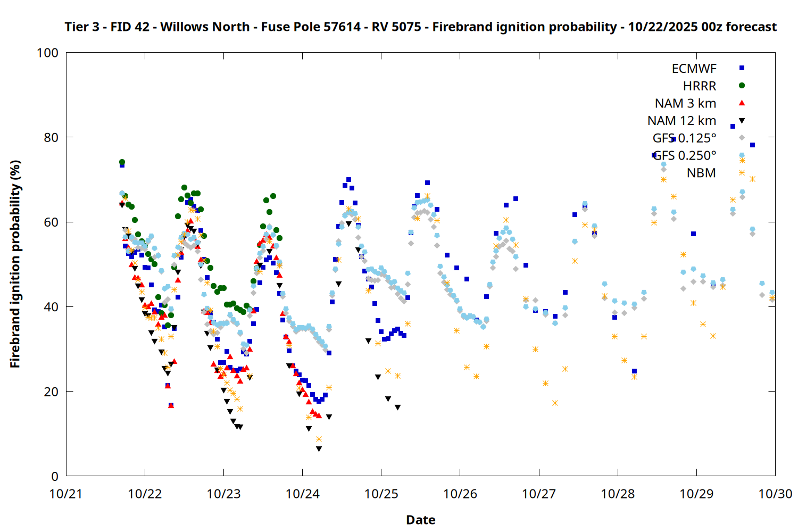Click the GFS 0.250° light blue legend marker
This screenshot has height=532, width=798.
742,155
